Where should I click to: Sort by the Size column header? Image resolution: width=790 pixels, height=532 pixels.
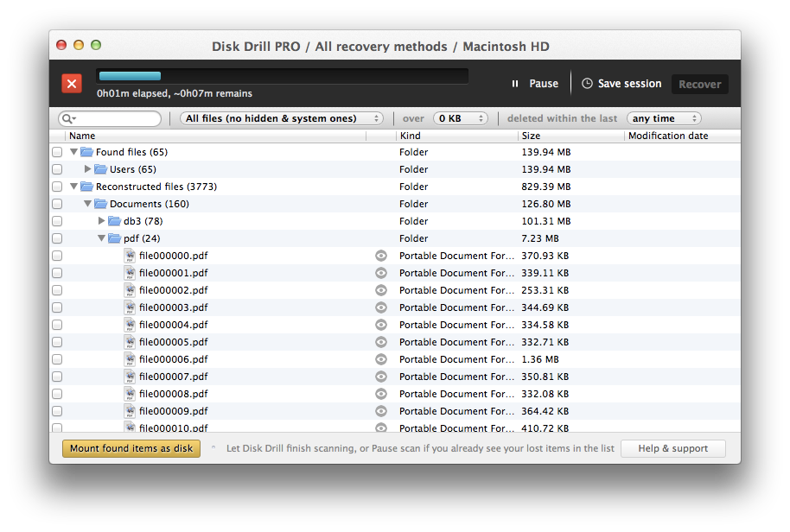coord(570,136)
